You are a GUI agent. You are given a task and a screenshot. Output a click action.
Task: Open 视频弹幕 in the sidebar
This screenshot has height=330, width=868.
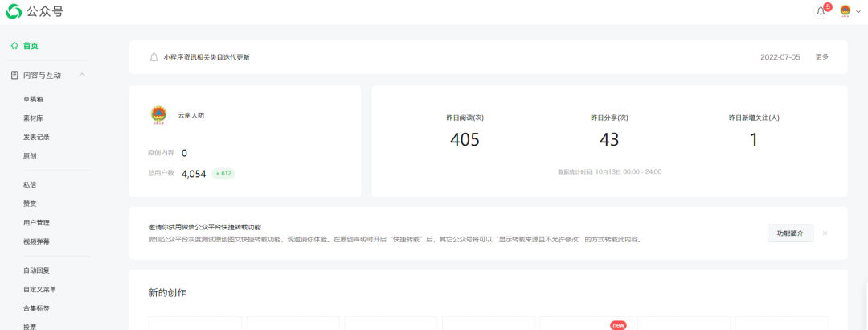pos(36,241)
